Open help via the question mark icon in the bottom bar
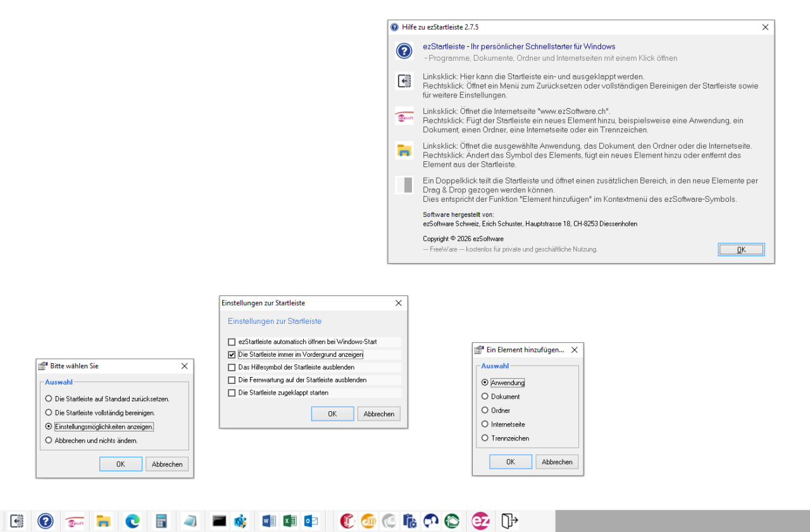 click(46, 521)
